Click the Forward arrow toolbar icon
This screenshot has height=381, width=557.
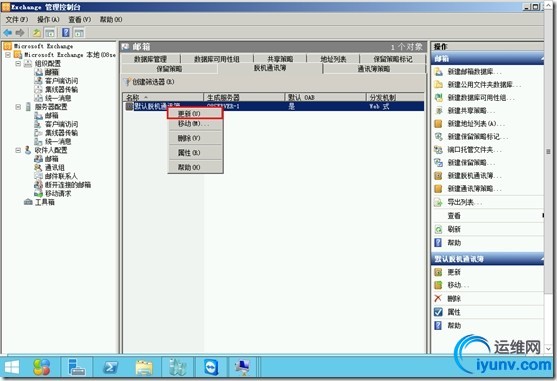(20, 33)
